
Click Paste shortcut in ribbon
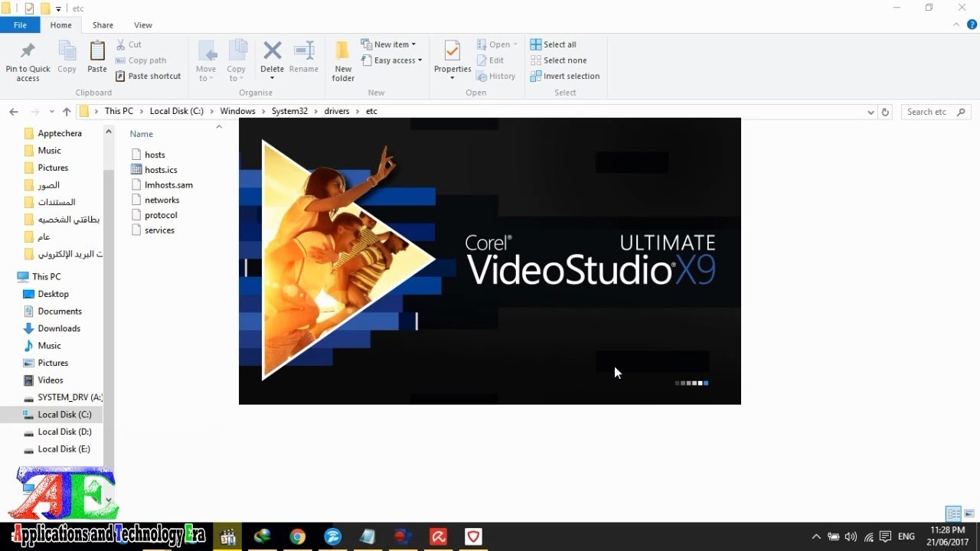[149, 76]
